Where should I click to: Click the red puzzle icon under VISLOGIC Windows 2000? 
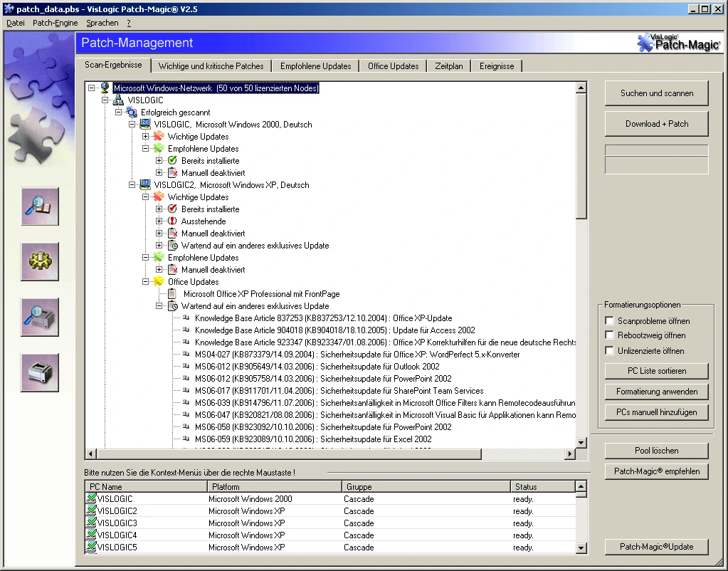point(159,136)
